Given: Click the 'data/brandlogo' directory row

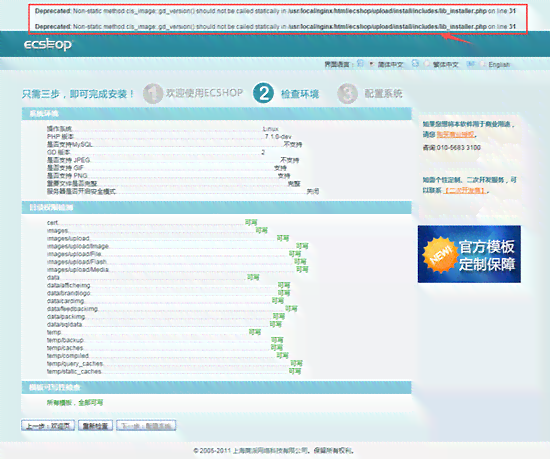Looking at the screenshot, I should pyautogui.click(x=168, y=293).
